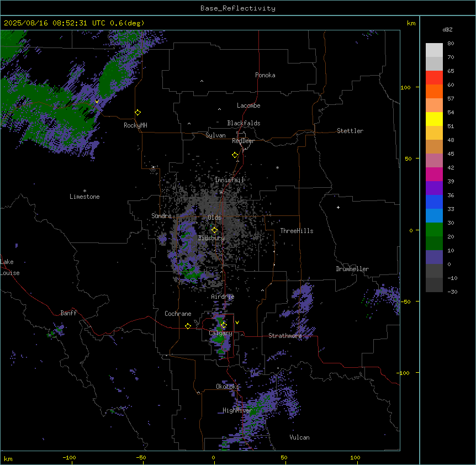Click the HighRiver label
Viewport: 476px width, 465px height.
click(237, 410)
